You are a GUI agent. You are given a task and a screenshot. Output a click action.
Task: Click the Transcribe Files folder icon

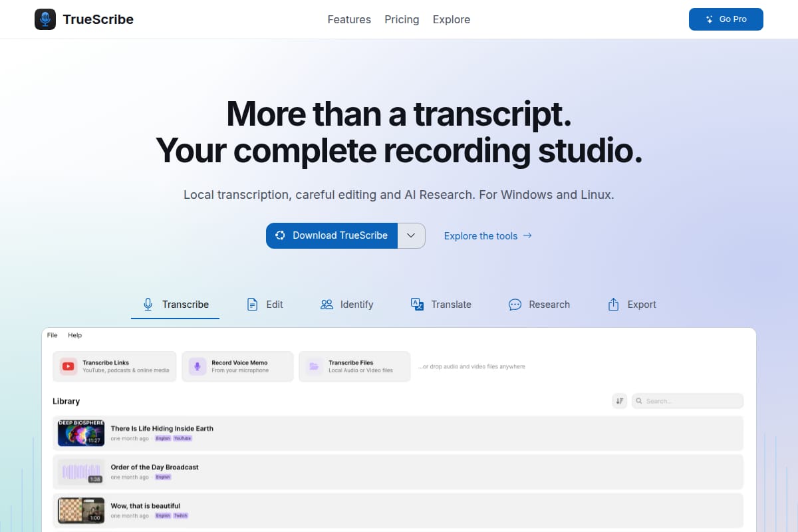(315, 366)
